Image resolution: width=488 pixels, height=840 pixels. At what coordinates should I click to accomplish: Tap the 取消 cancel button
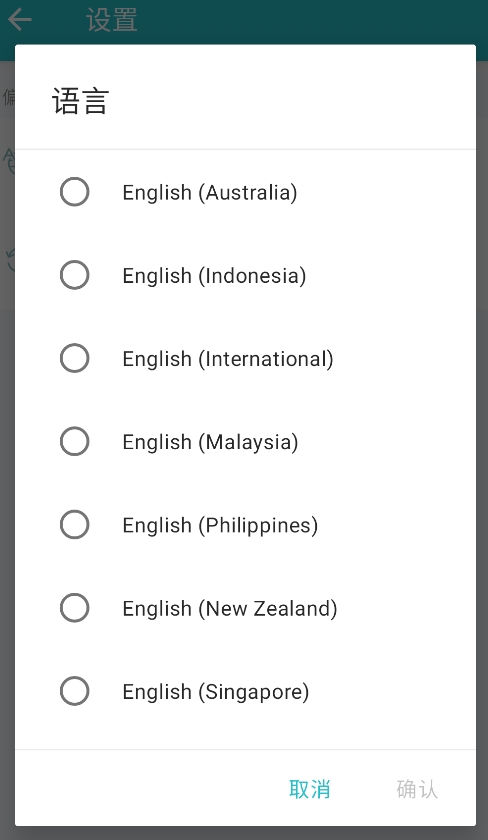pos(310,789)
